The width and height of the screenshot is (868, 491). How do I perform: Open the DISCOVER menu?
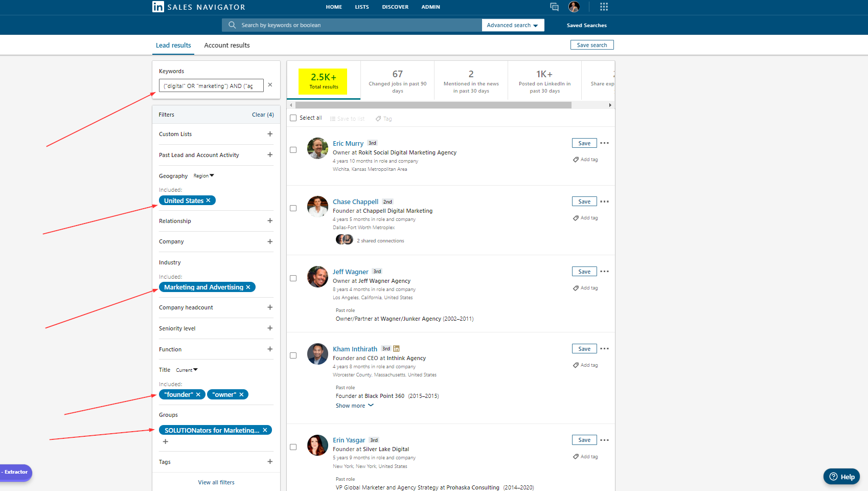click(x=395, y=7)
